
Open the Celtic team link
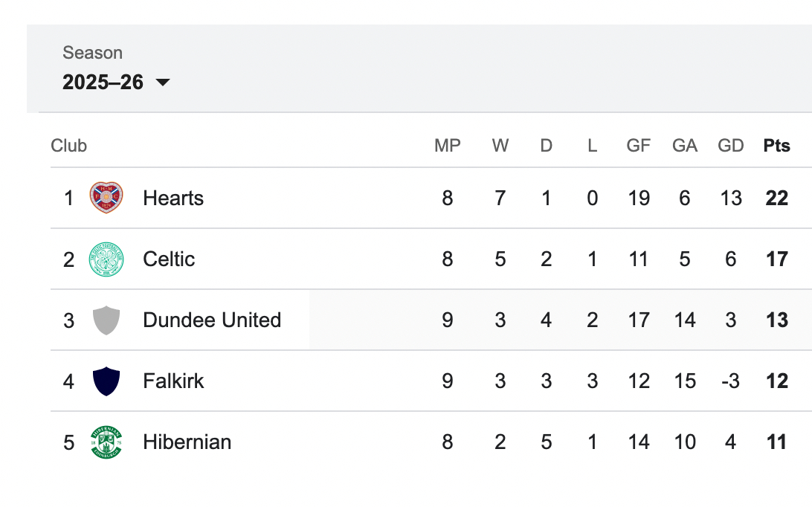tap(169, 259)
